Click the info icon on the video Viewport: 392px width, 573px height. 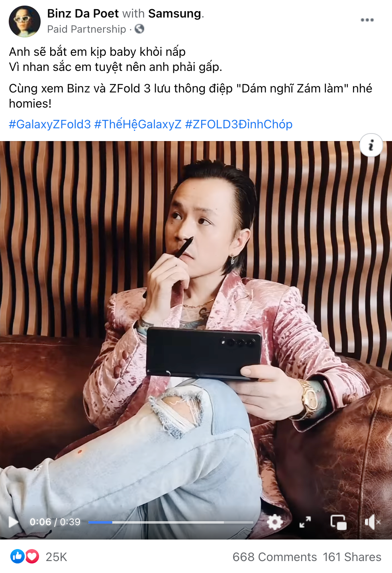371,145
